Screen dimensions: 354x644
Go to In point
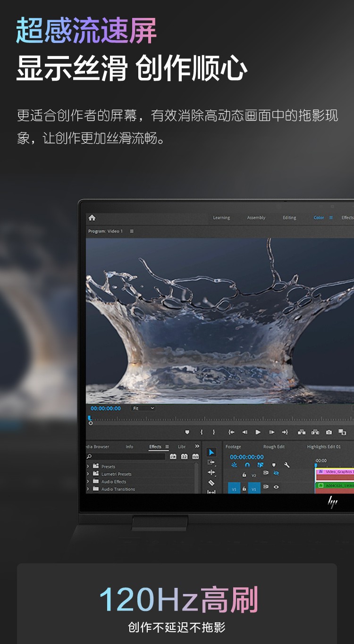(x=231, y=432)
